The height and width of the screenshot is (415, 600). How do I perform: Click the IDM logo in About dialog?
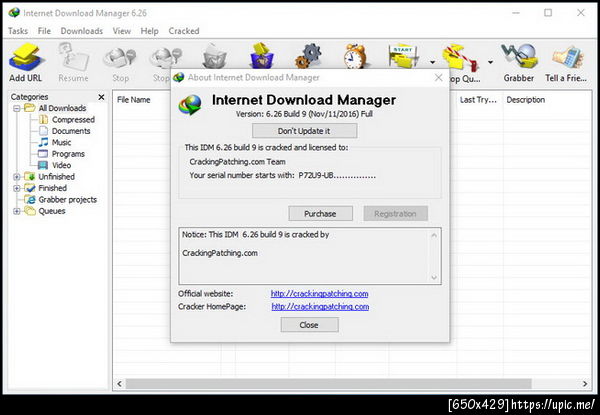click(x=190, y=104)
